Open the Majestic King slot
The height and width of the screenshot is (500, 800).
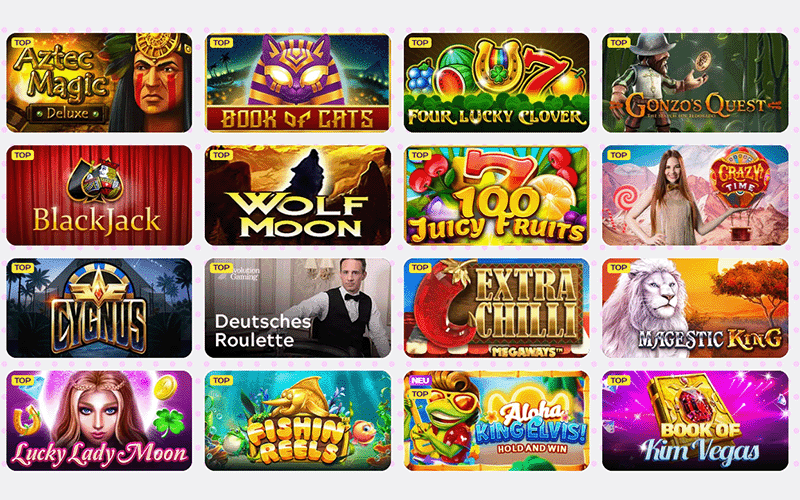tap(695, 308)
